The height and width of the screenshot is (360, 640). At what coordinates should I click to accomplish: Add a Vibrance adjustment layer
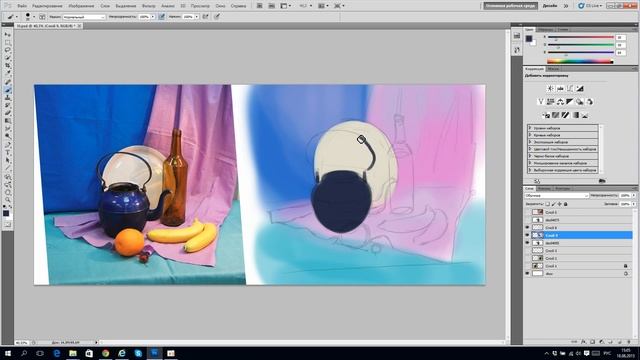[x=540, y=102]
